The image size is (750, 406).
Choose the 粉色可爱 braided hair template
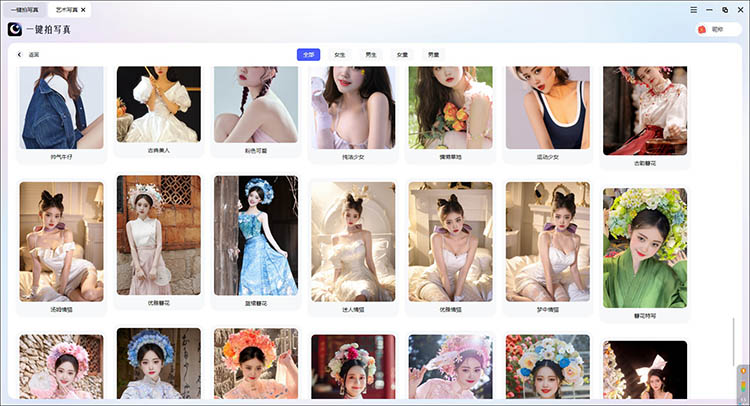click(256, 104)
